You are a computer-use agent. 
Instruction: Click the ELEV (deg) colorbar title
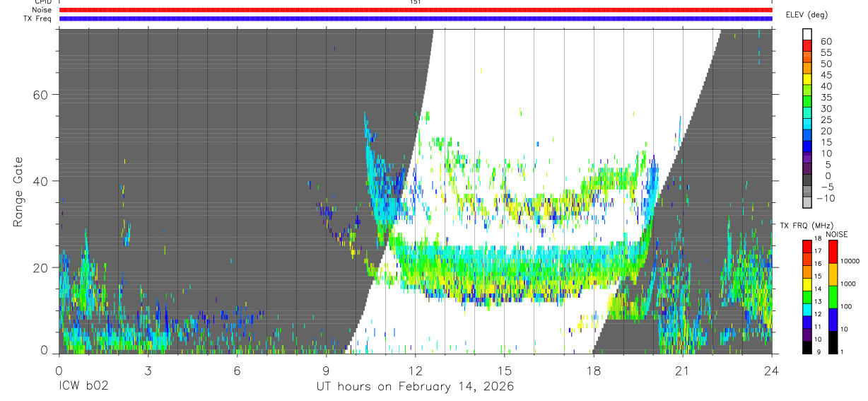[807, 15]
